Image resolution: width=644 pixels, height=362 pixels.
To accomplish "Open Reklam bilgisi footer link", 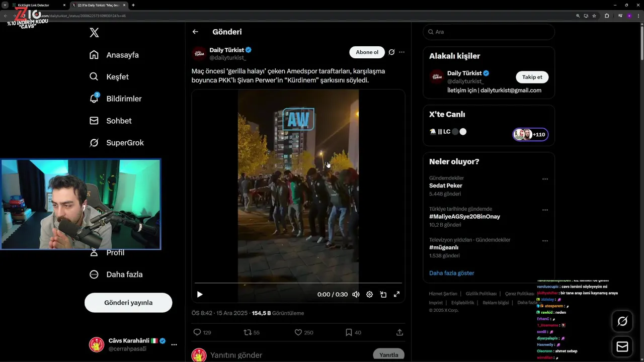I will coord(496,303).
